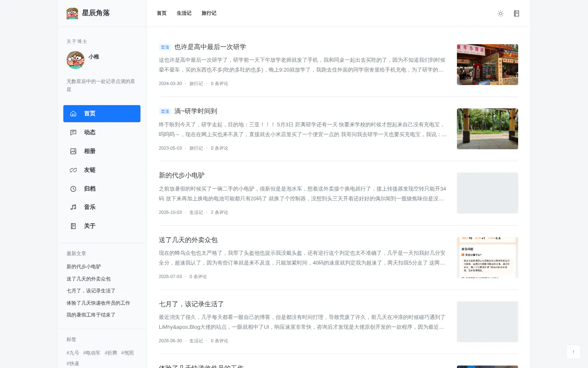Click the 星辰角落 site title text
This screenshot has height=368, width=588.
point(96,13)
